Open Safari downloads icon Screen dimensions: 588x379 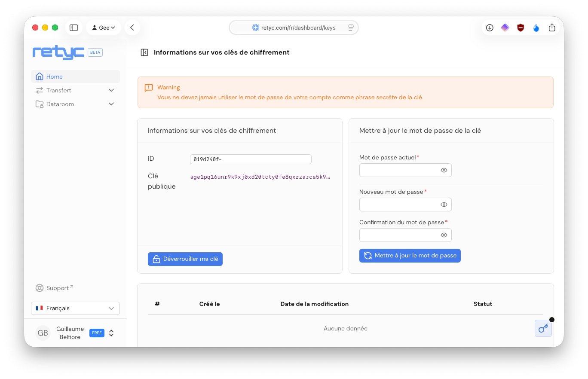(x=490, y=28)
